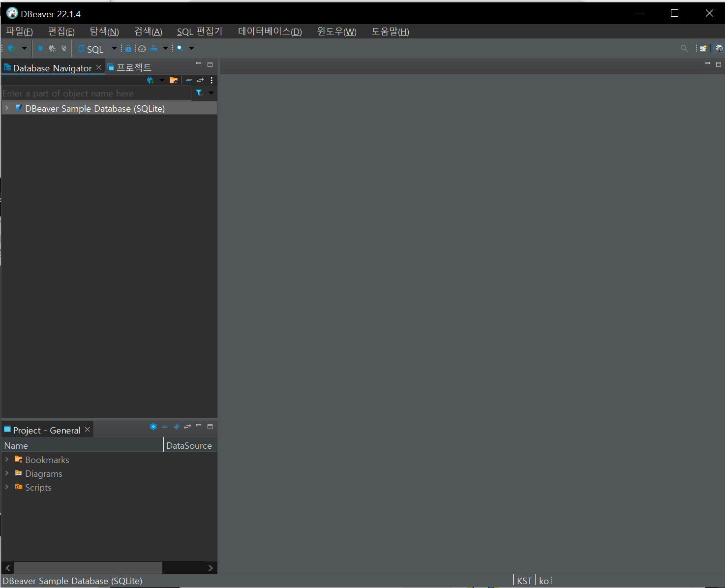The height and width of the screenshot is (588, 725).
Task: Click the Open Perspective grid icon
Action: click(703, 48)
